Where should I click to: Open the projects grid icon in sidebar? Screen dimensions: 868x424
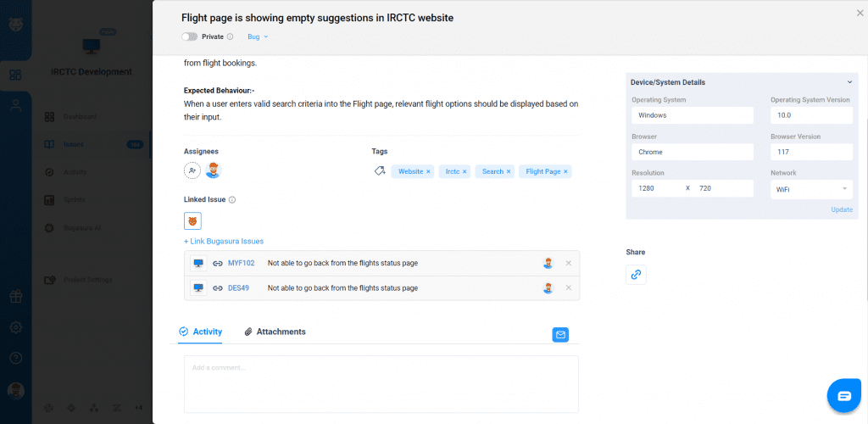(15, 75)
